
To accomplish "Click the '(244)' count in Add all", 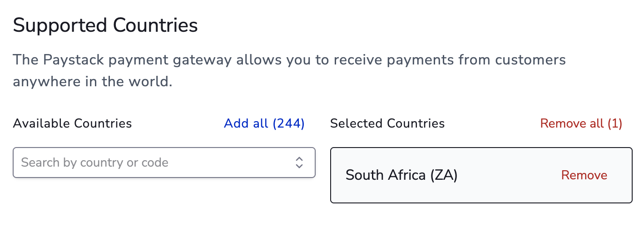I will [x=288, y=123].
